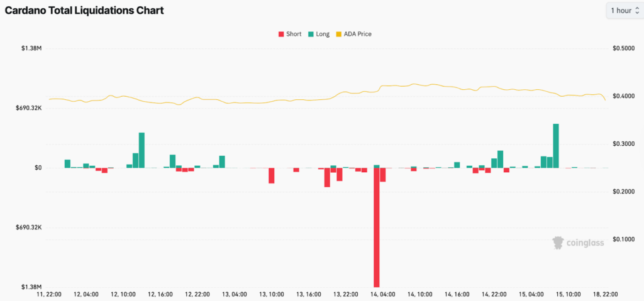This screenshot has height=301, width=644.
Task: Click the "$0" liquidation axis label
Action: coord(38,168)
